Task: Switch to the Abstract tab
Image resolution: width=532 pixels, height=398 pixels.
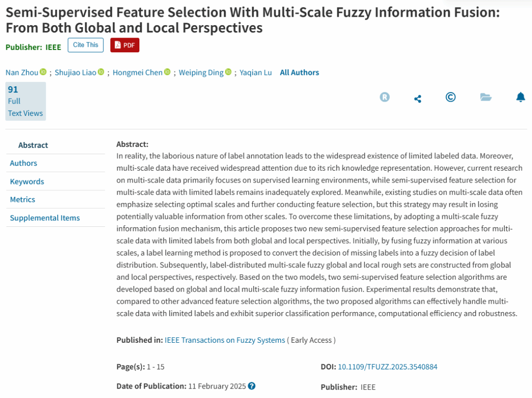Action: click(x=33, y=145)
